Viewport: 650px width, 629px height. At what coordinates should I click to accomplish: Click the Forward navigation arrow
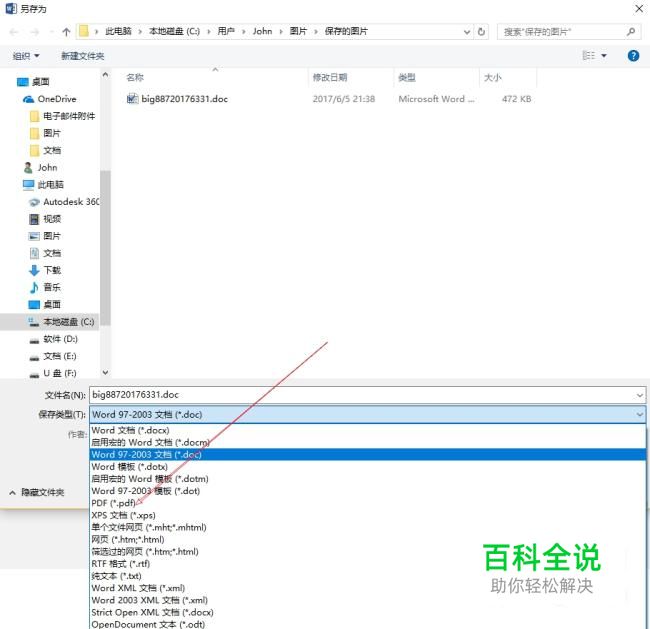[x=35, y=32]
